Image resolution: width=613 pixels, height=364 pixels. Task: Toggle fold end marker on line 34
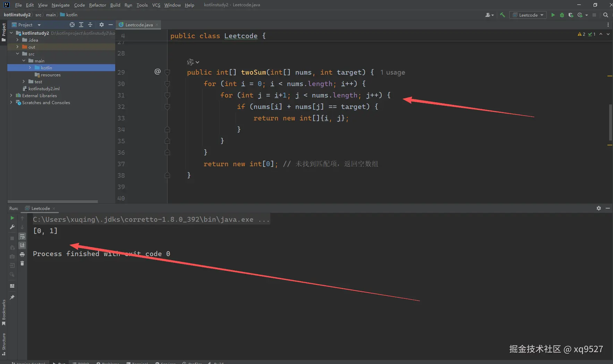tap(167, 129)
